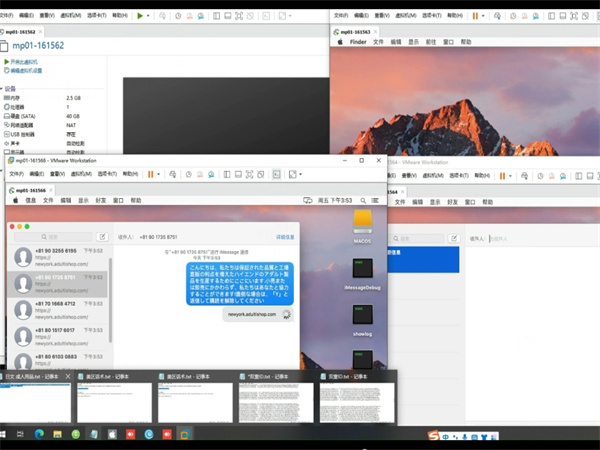Click 开启此虚拟机 link for mp01-161562

tap(28, 61)
